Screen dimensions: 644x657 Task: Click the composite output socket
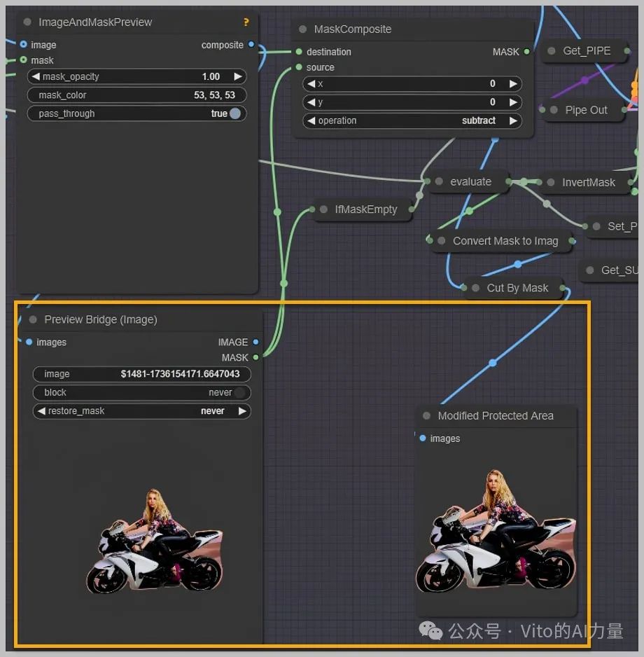(251, 44)
